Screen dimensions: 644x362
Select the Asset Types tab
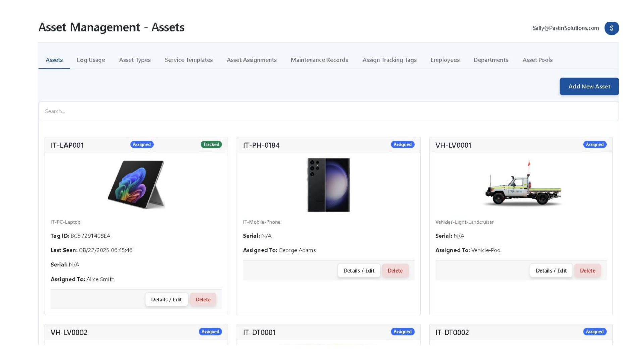135,60
